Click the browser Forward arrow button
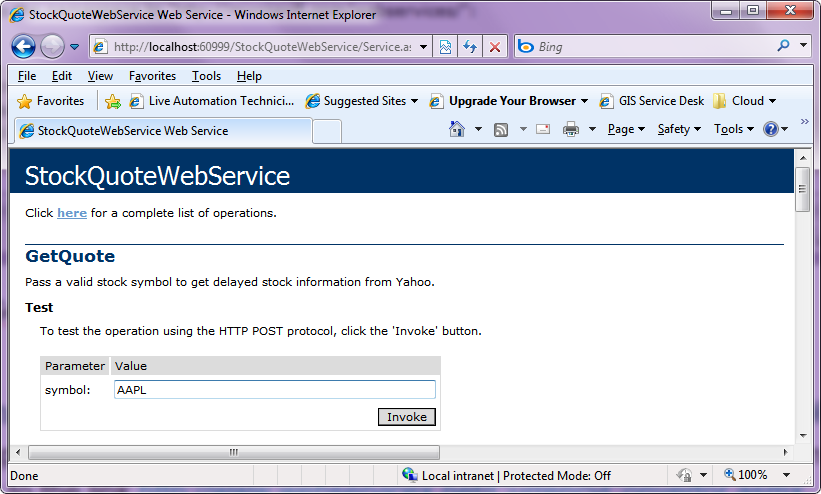Viewport: 821px width, 494px height. pyautogui.click(x=52, y=47)
